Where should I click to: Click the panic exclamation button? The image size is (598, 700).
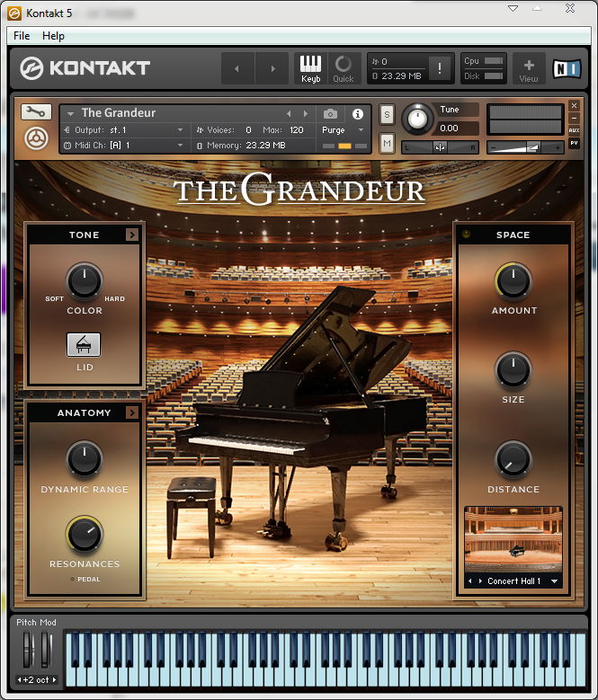point(440,68)
